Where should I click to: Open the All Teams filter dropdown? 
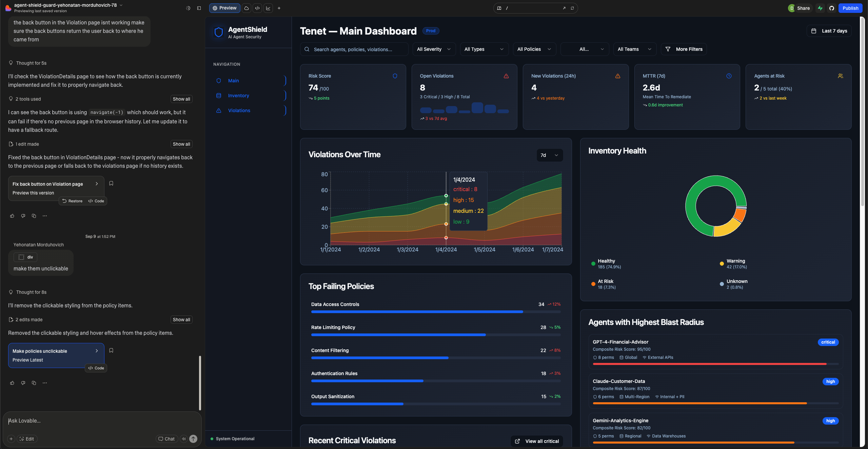tap(635, 49)
